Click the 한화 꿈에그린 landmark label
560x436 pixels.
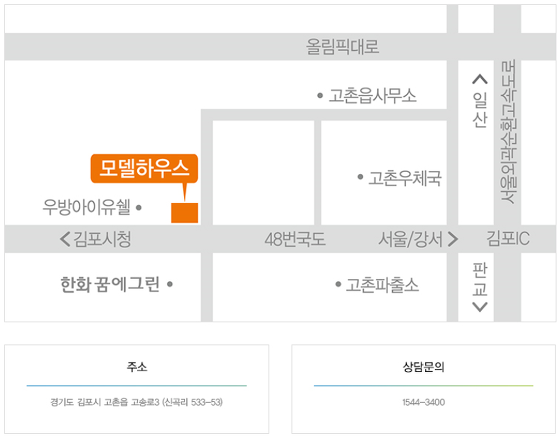point(110,285)
